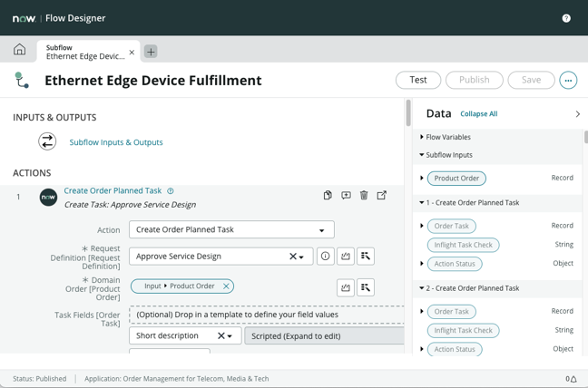Collapse section 2 - Create Order Planned Task

coord(422,288)
